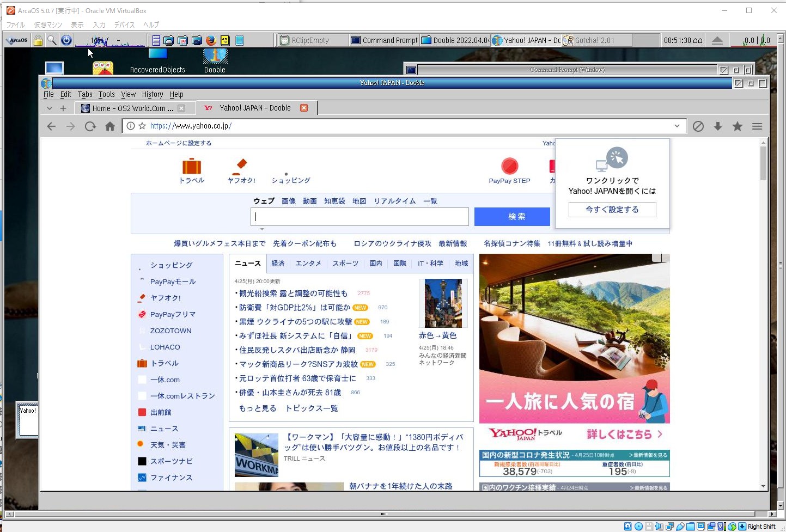Switch to Gotcha! 2.01 in taskbar

point(597,40)
